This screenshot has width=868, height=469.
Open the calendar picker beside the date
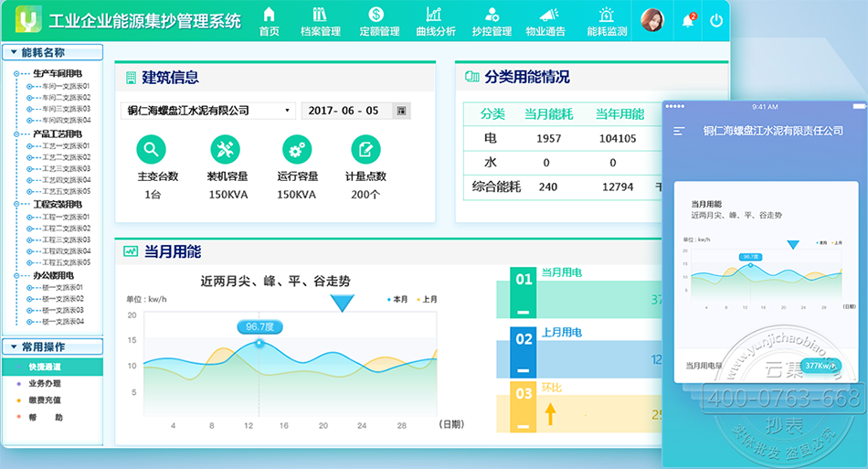click(400, 111)
